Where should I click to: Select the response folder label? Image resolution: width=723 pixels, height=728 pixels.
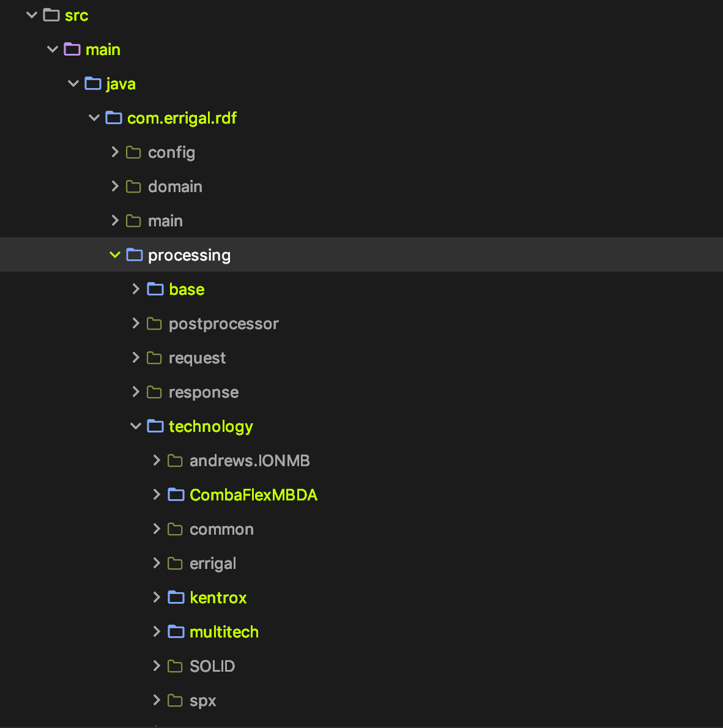tap(203, 392)
